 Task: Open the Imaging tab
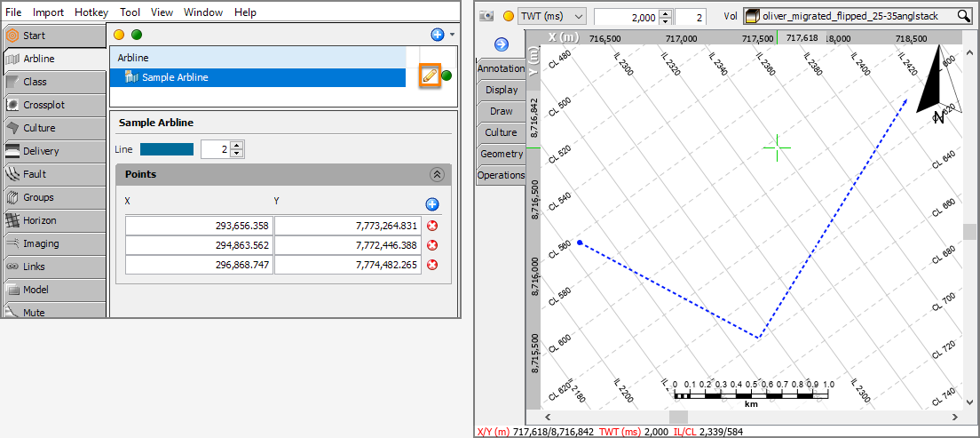pos(54,244)
